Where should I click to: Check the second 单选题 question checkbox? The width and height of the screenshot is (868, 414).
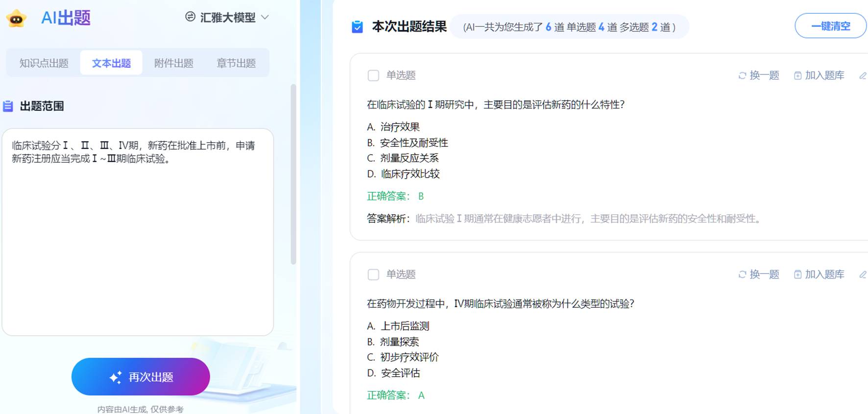click(x=373, y=275)
